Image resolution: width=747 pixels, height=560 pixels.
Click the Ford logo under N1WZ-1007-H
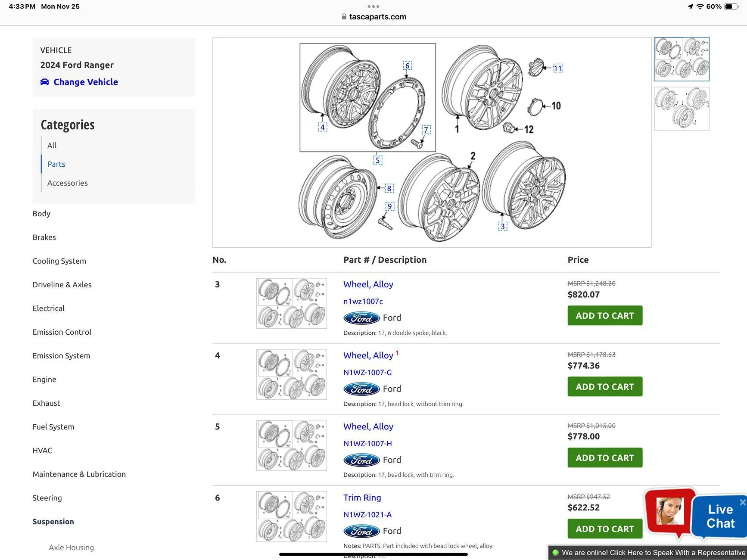tap(361, 460)
